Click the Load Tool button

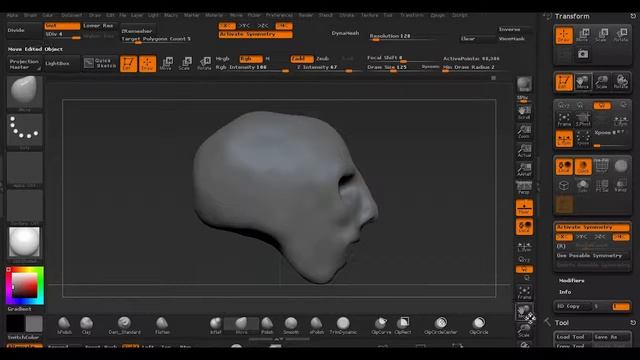(572, 337)
